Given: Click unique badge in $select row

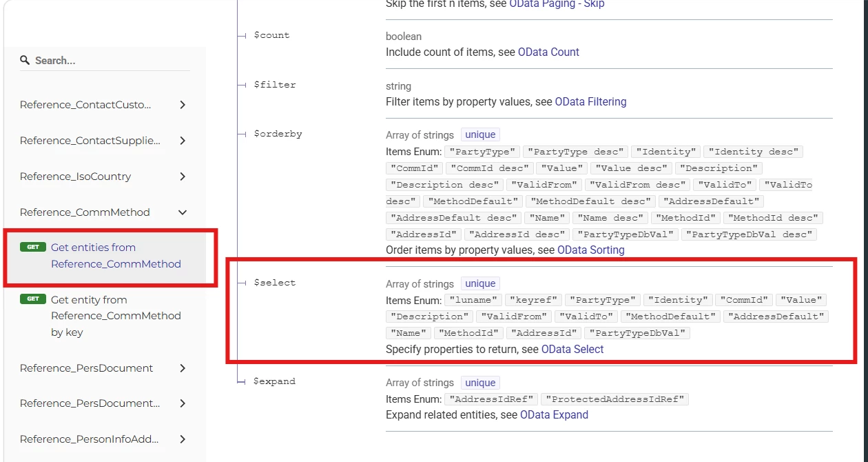Looking at the screenshot, I should point(480,283).
